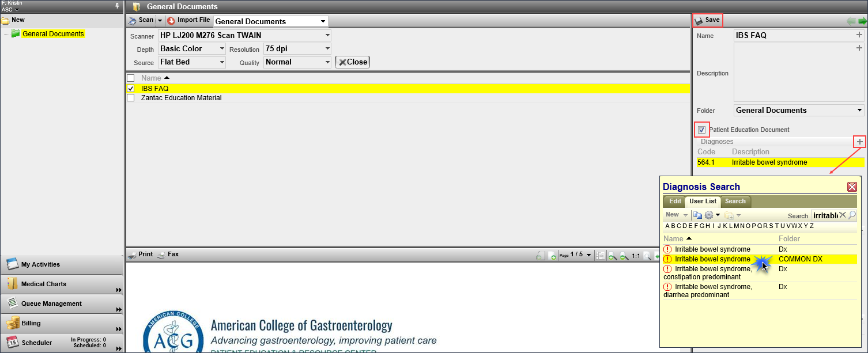Viewport: 868px width, 353px height.
Task: Open the Source dropdown showing Flat Bed
Action: pos(191,62)
